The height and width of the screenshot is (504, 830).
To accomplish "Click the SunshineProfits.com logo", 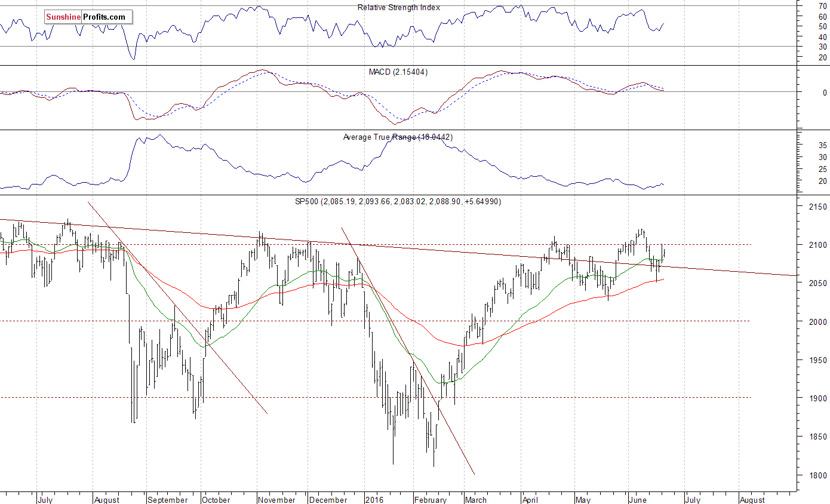I will [88, 17].
